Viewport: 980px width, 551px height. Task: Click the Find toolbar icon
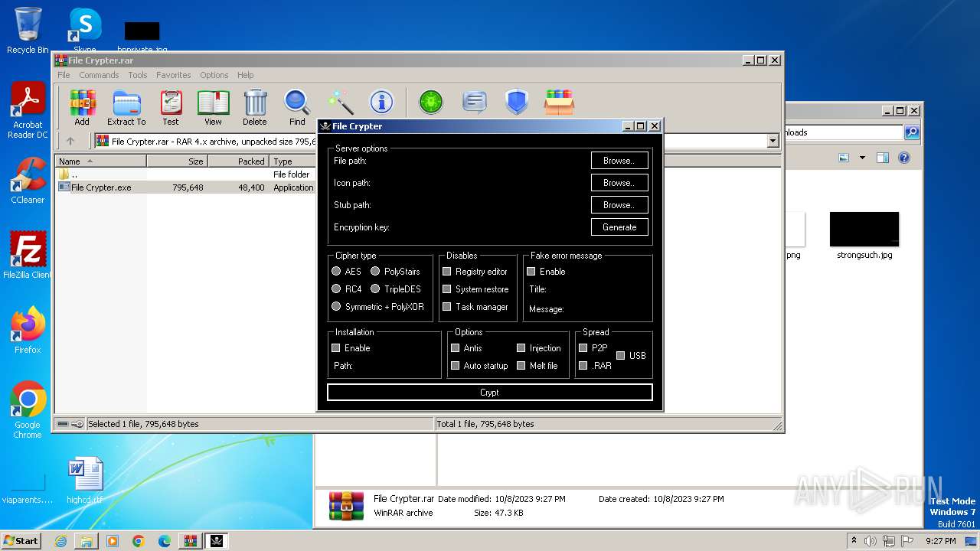coord(297,107)
